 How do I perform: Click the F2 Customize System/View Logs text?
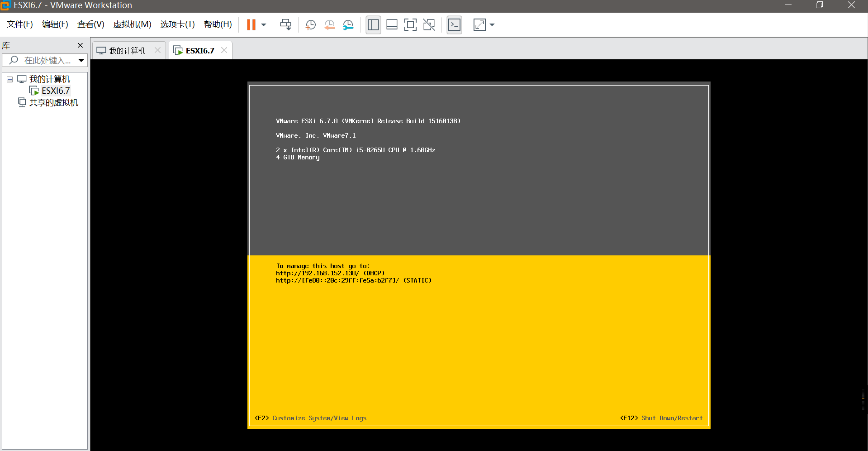(x=310, y=418)
